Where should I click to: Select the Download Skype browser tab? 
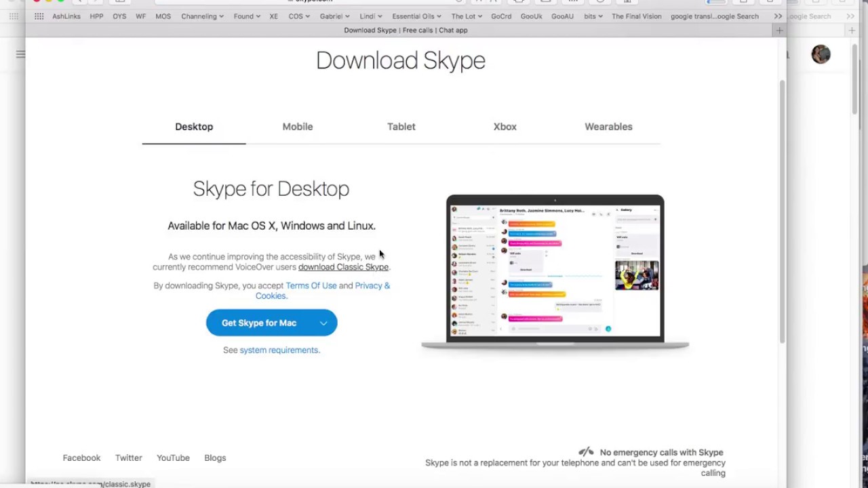tap(406, 30)
